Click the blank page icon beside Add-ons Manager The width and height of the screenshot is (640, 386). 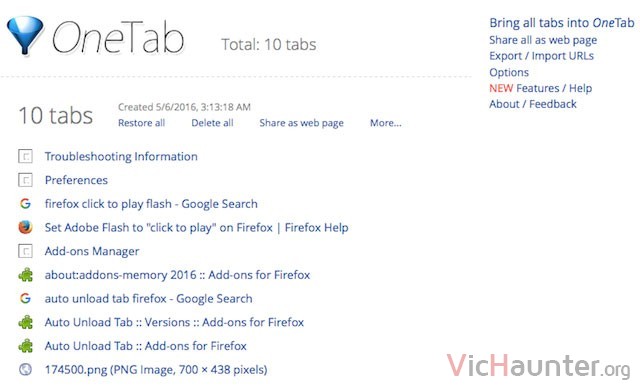pos(25,251)
